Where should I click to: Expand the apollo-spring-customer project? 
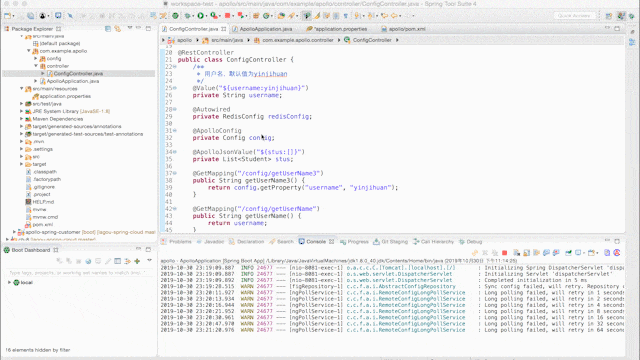click(14, 232)
